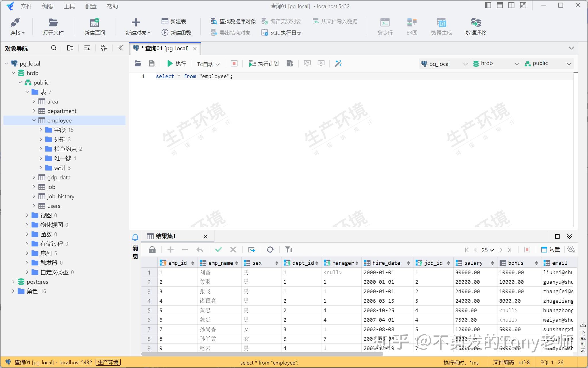Collapse the employee table node
588x368 pixels.
[34, 120]
